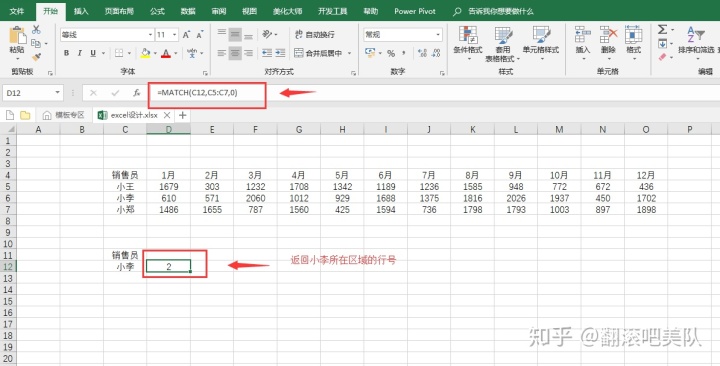Toggle align text left
This screenshot has height=366, width=720.
pyautogui.click(x=222, y=53)
